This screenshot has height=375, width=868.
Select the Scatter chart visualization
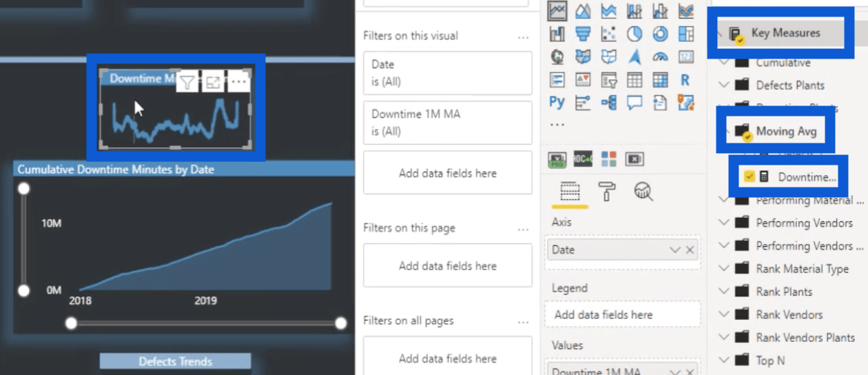point(608,34)
